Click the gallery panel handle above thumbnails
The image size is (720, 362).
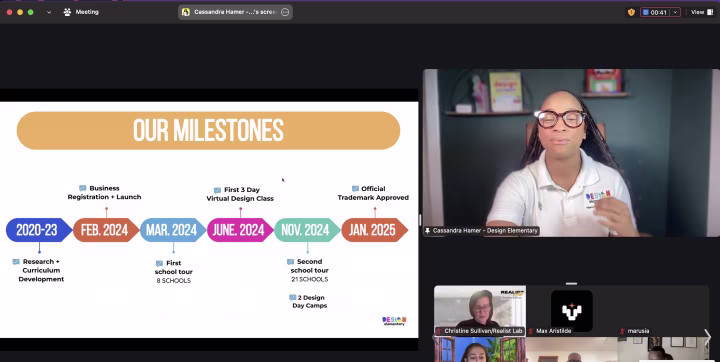[x=571, y=283]
